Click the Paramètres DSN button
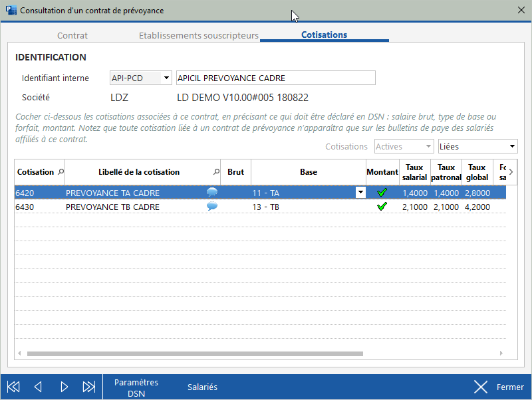The height and width of the screenshot is (400, 532). pyautogui.click(x=136, y=387)
